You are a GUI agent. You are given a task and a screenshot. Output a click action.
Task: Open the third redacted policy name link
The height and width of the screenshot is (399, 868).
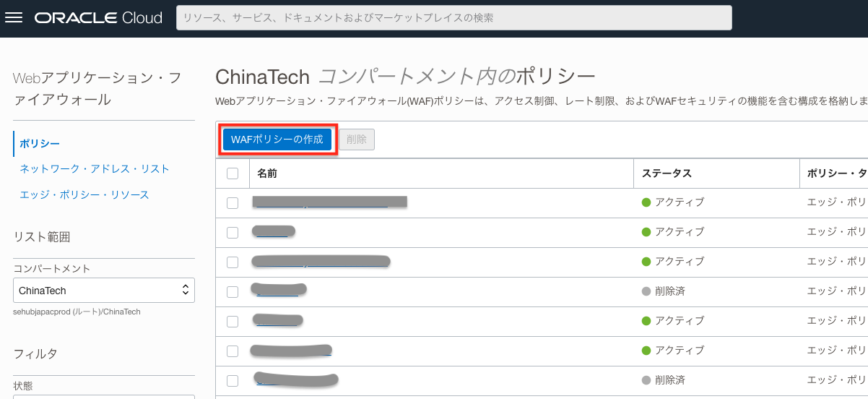[x=321, y=262]
